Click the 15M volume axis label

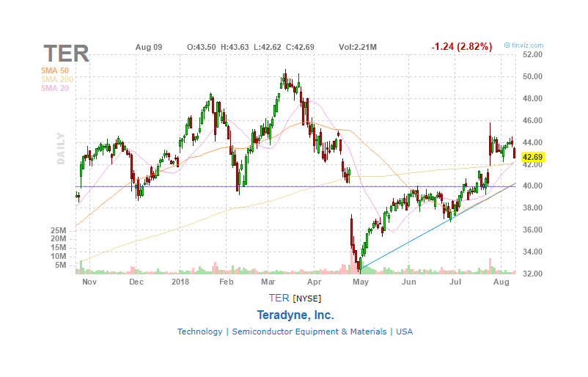coord(59,248)
